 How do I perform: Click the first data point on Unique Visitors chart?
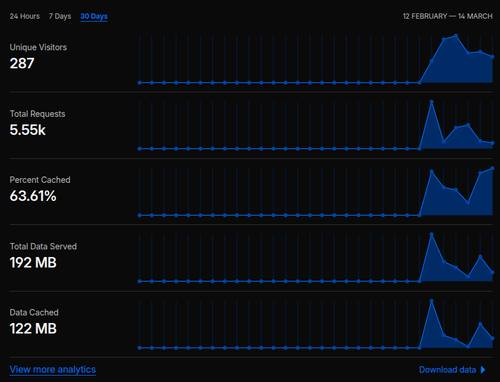(140, 83)
